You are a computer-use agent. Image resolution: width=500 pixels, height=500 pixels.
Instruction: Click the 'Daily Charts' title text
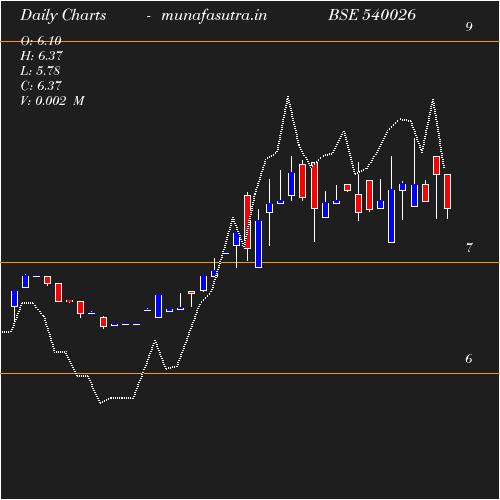[63, 16]
